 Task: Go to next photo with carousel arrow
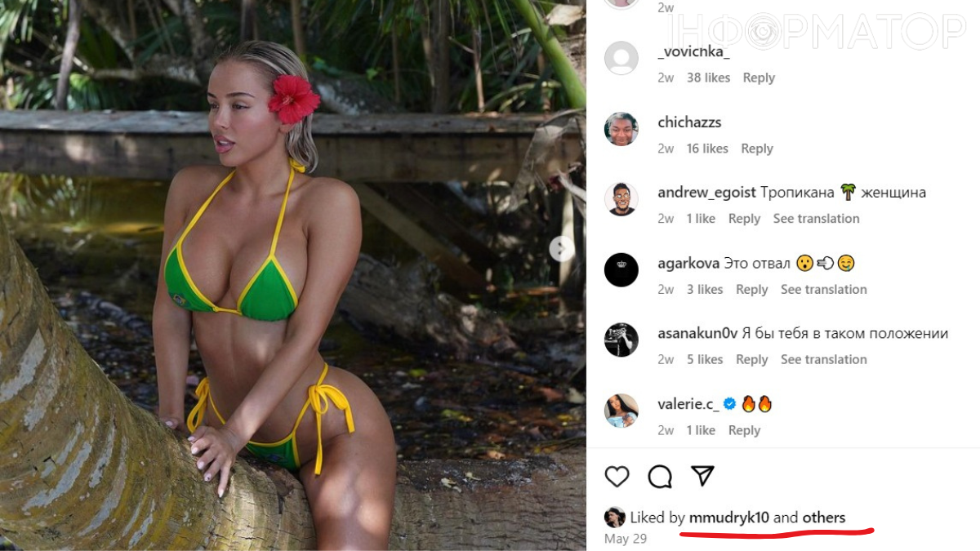(x=561, y=248)
